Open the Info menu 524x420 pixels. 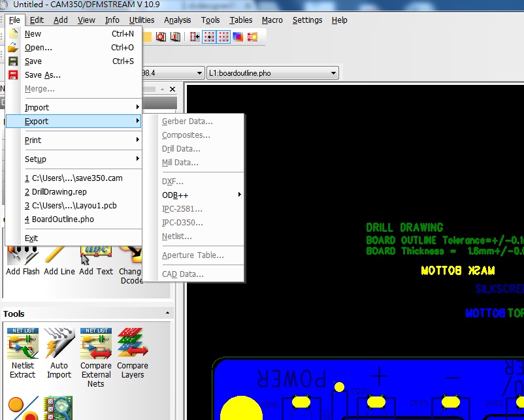(x=112, y=20)
